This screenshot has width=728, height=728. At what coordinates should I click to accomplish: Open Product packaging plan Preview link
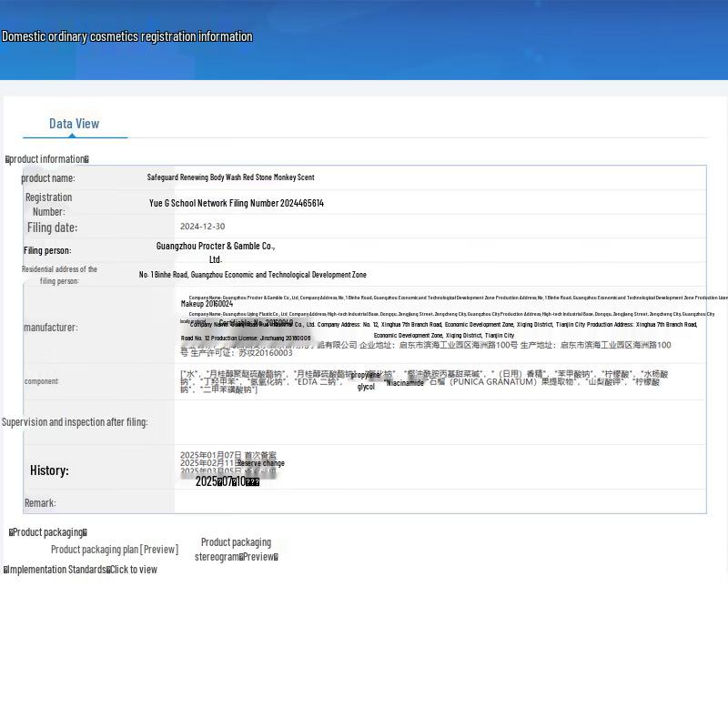tap(115, 550)
